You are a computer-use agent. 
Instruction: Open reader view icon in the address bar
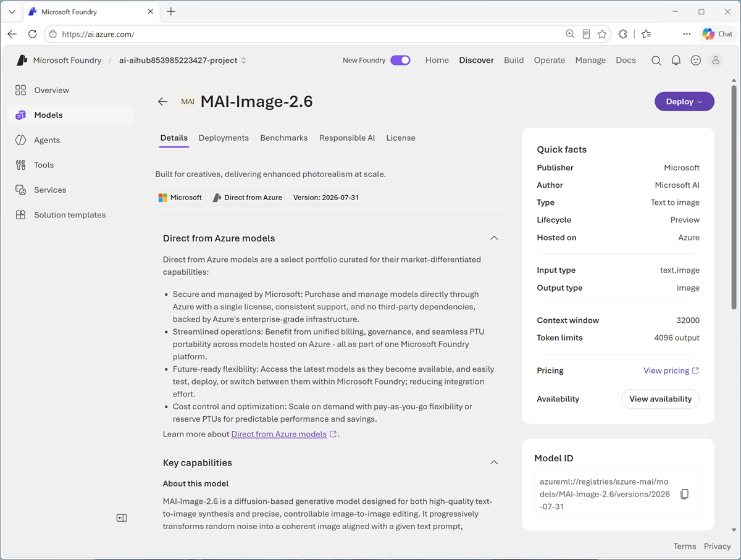(586, 34)
